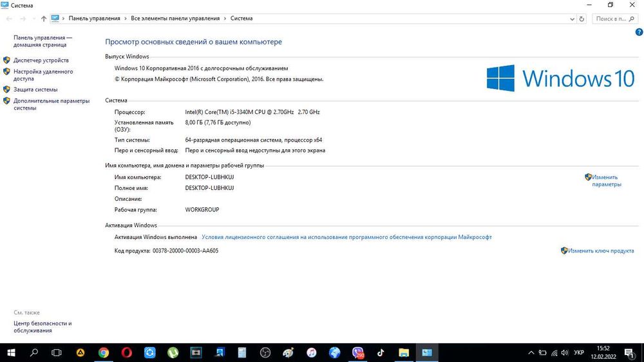Switch the УКР input language indicator
The width and height of the screenshot is (644, 362).
(579, 352)
